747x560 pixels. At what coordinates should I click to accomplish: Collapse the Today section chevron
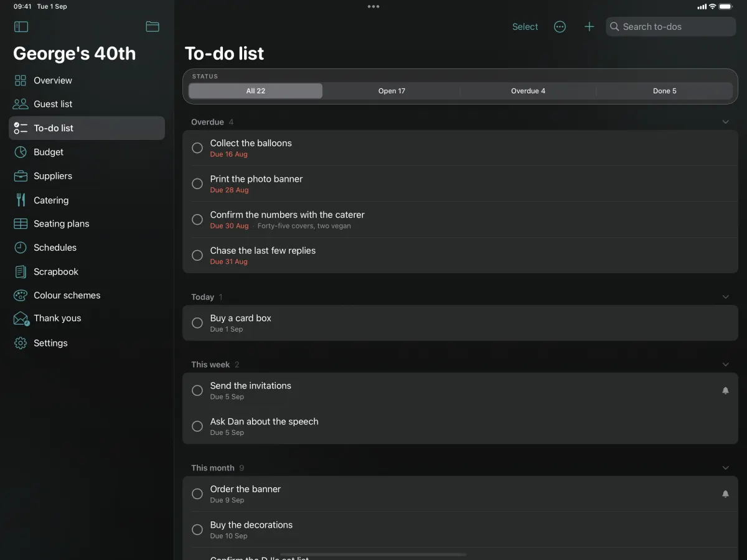(725, 297)
